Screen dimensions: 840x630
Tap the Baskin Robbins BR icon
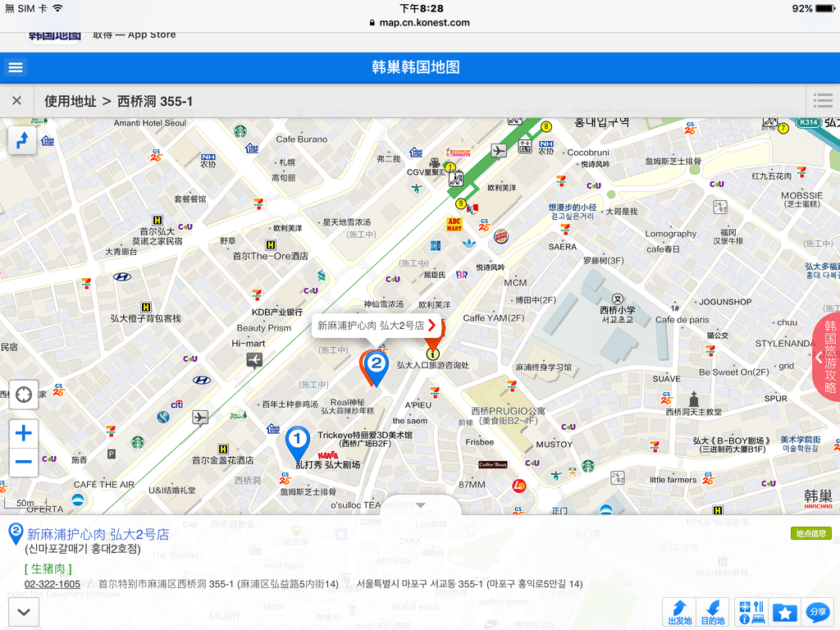tap(461, 275)
